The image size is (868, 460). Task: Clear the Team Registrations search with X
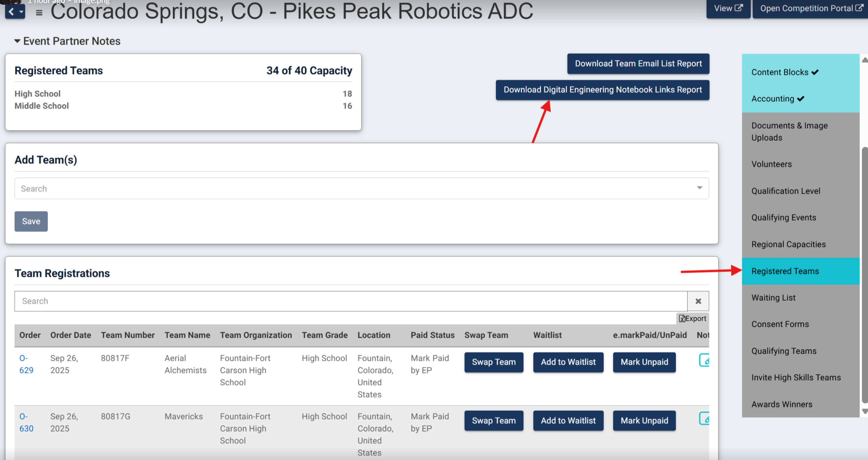click(698, 301)
